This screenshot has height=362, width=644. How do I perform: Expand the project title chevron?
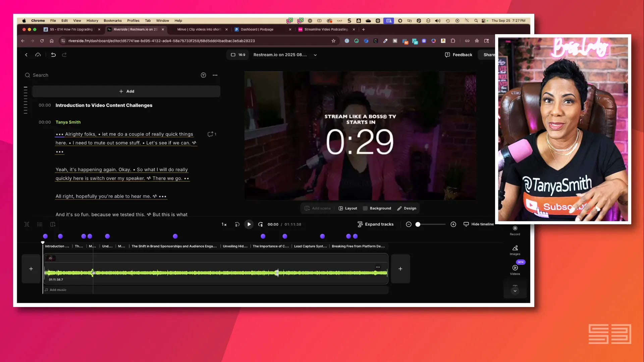[315, 55]
